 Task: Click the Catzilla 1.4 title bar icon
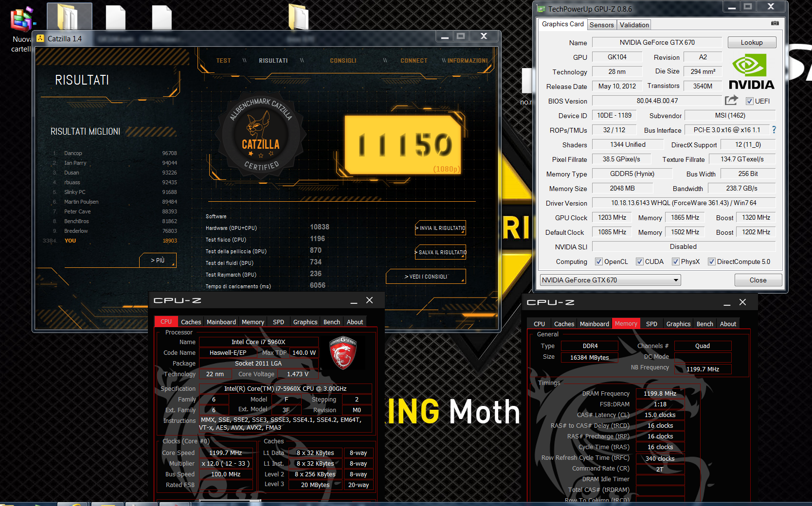tap(40, 38)
